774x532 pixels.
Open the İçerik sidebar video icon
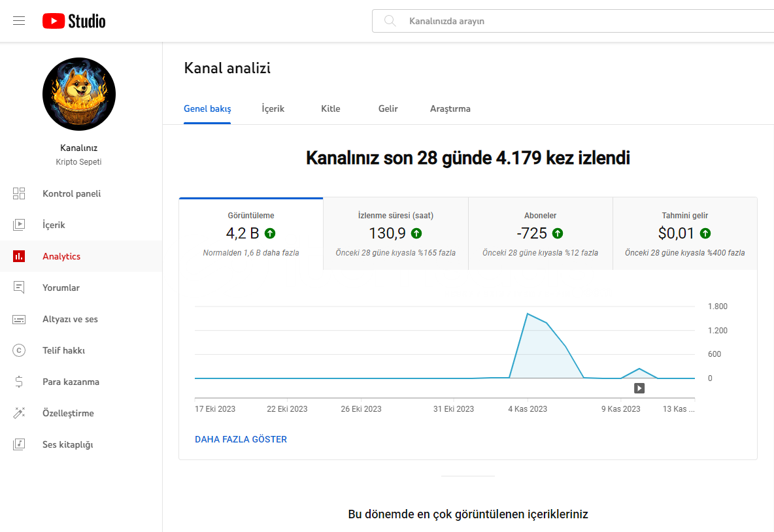click(19, 225)
